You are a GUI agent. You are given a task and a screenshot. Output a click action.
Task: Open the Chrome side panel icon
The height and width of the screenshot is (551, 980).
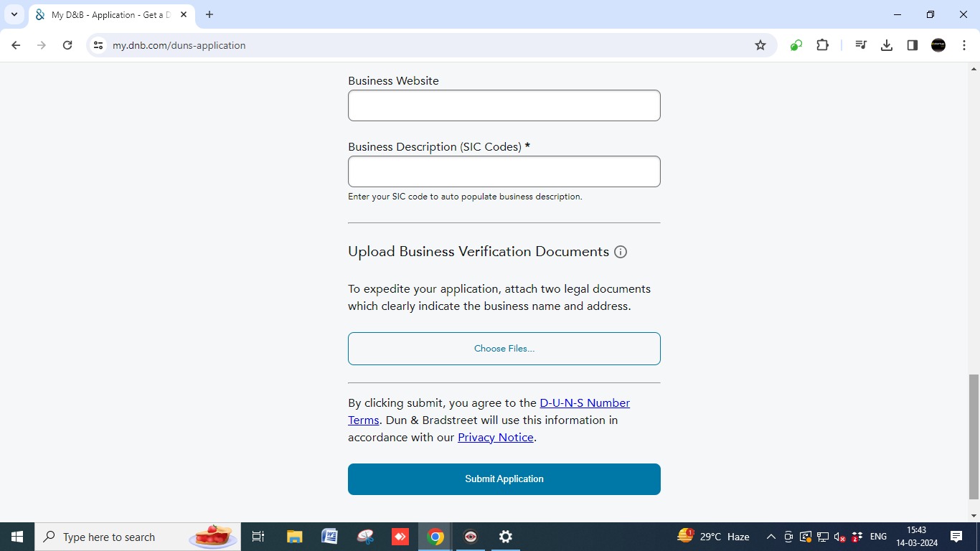tap(912, 44)
